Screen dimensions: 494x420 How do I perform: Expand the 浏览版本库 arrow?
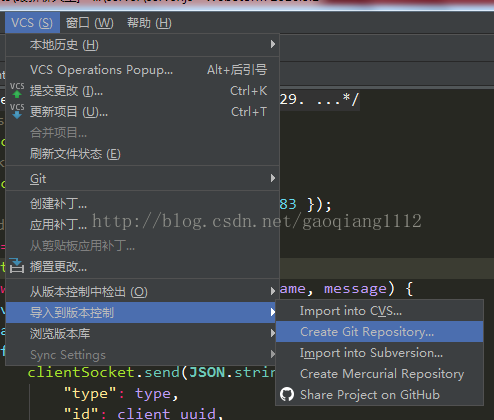click(x=273, y=333)
